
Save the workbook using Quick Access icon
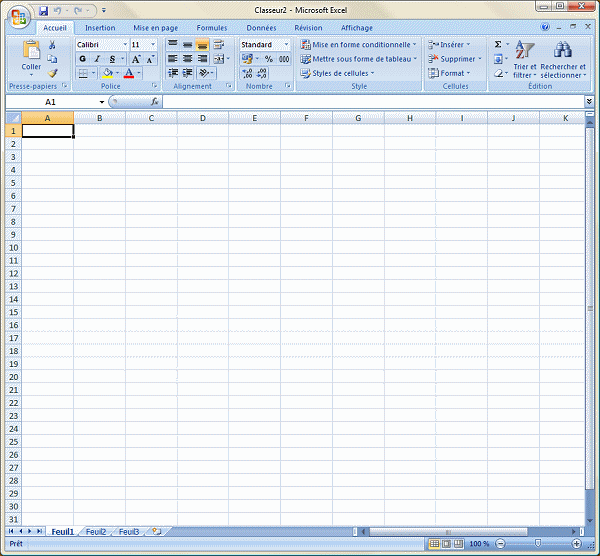point(44,10)
